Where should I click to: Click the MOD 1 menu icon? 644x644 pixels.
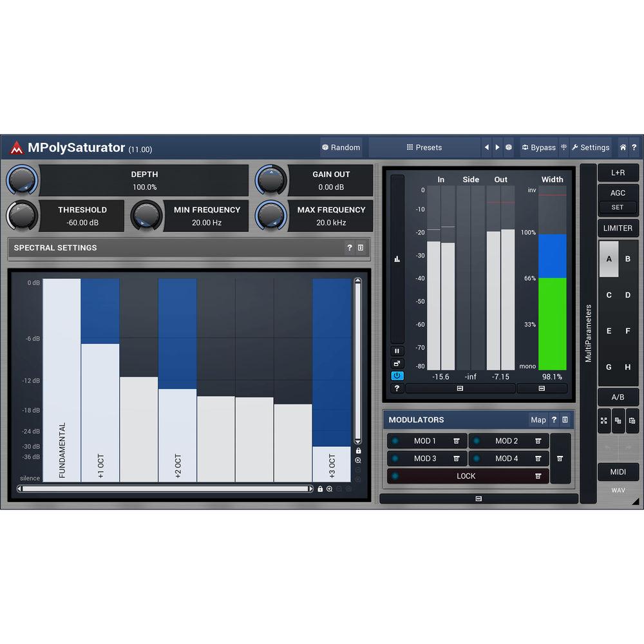tap(457, 441)
